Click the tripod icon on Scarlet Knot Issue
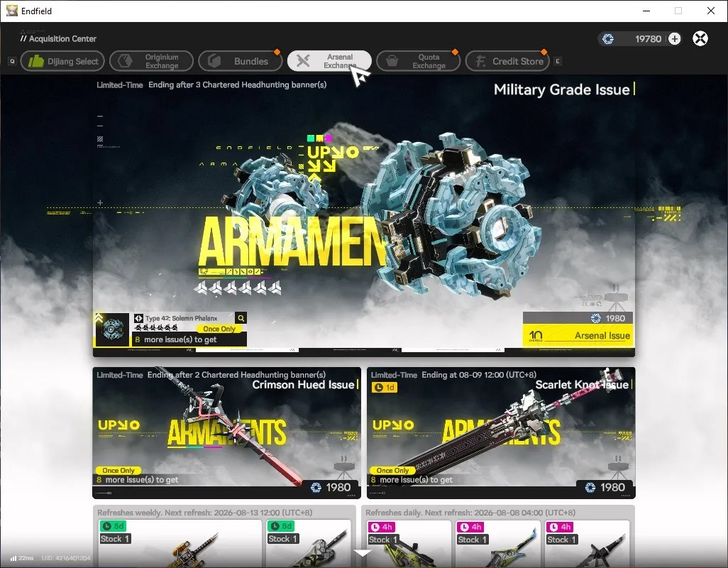 pos(619,466)
